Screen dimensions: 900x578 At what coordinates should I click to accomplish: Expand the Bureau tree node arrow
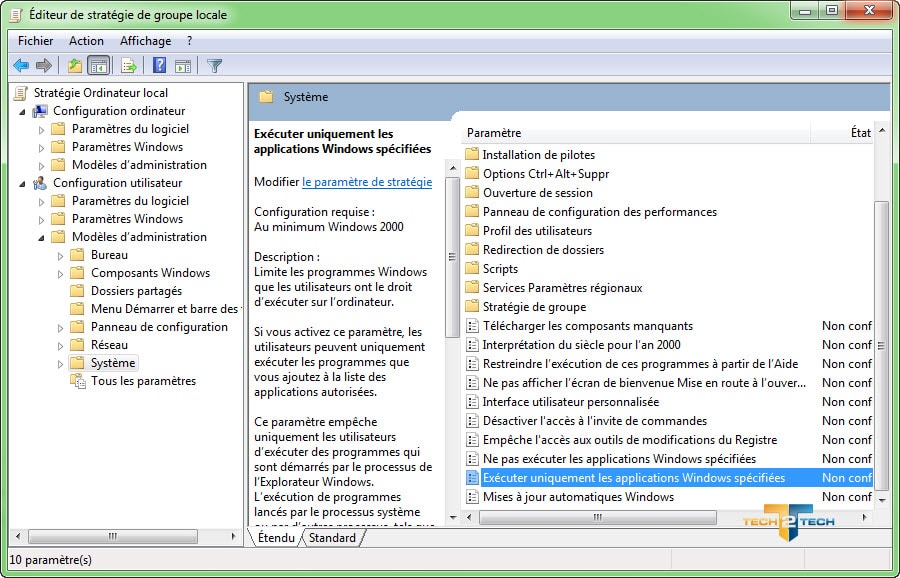61,255
